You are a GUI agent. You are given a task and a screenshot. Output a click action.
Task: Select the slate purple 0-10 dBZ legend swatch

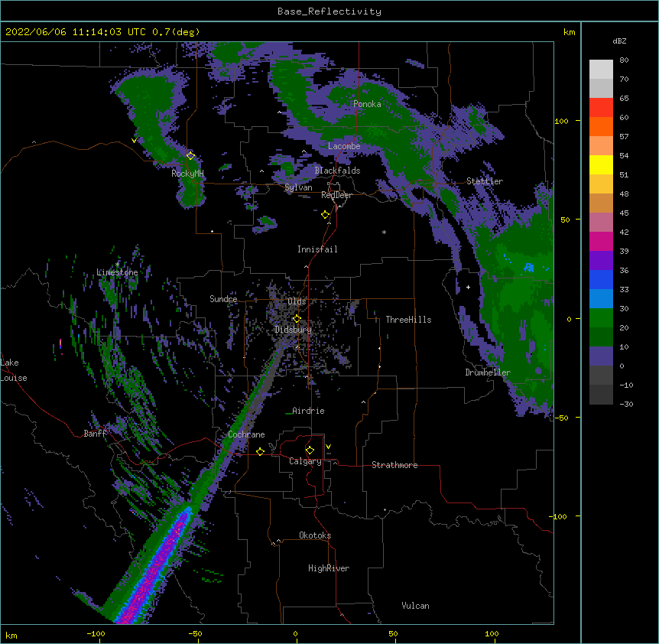coord(601,356)
